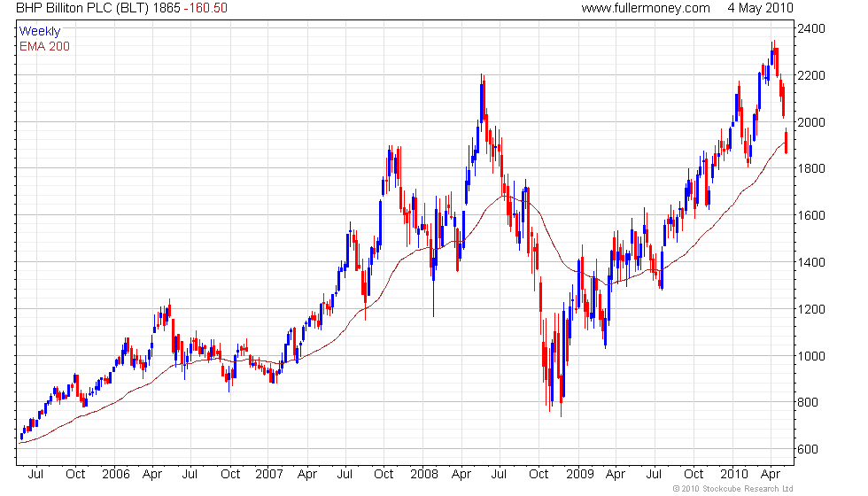Image resolution: width=868 pixels, height=496 pixels.
Task: Click the Jul label between 2007 and 2008
Action: [x=345, y=475]
